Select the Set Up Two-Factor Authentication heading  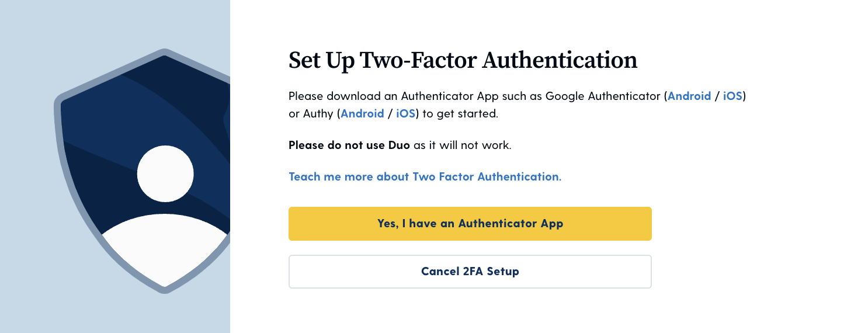463,61
